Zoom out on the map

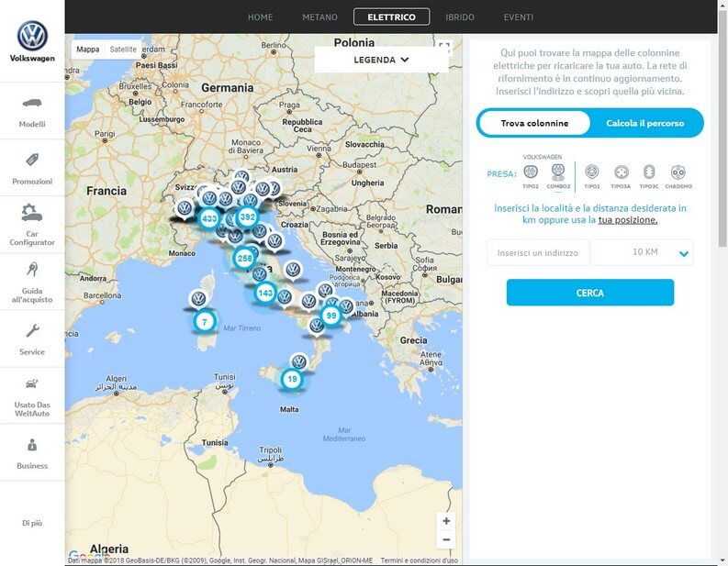point(446,539)
